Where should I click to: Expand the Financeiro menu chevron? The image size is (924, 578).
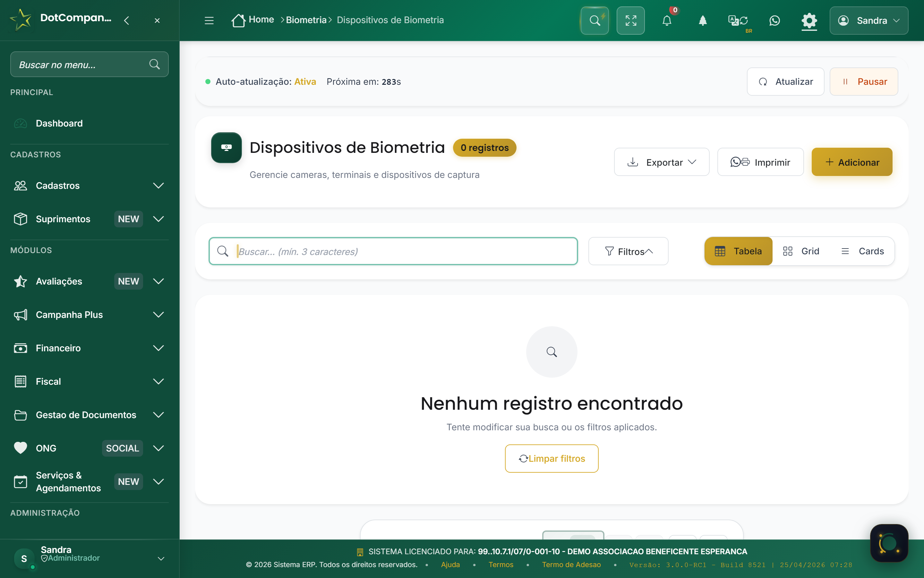tap(158, 348)
